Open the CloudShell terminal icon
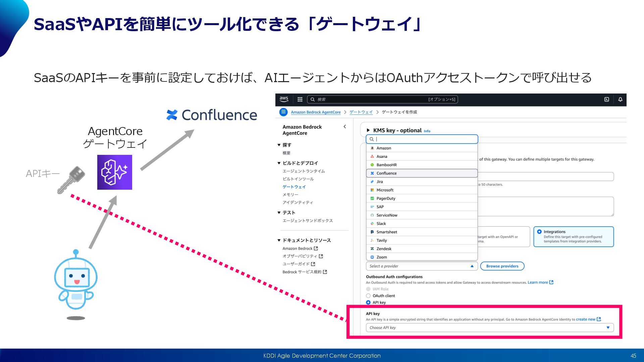 (606, 100)
